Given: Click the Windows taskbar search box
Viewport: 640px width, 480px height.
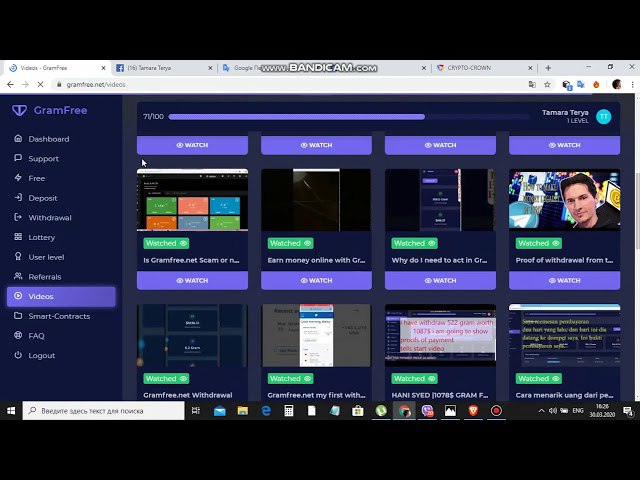Looking at the screenshot, I should (103, 411).
